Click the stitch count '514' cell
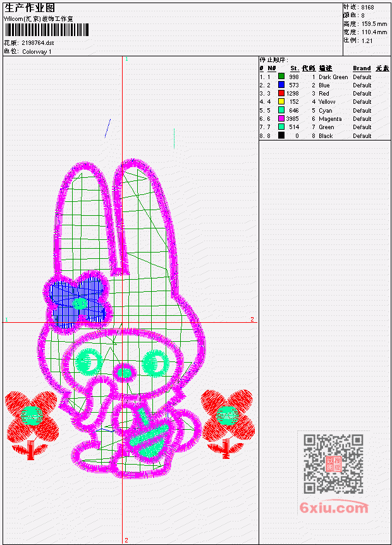The image size is (392, 545). 294,127
